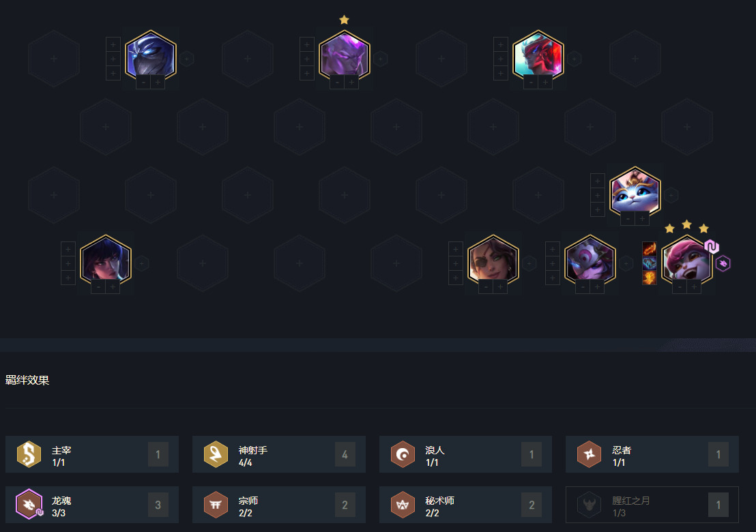Click the top item on three-star champion
Screen dimensions: 756x532
pyautogui.click(x=650, y=249)
